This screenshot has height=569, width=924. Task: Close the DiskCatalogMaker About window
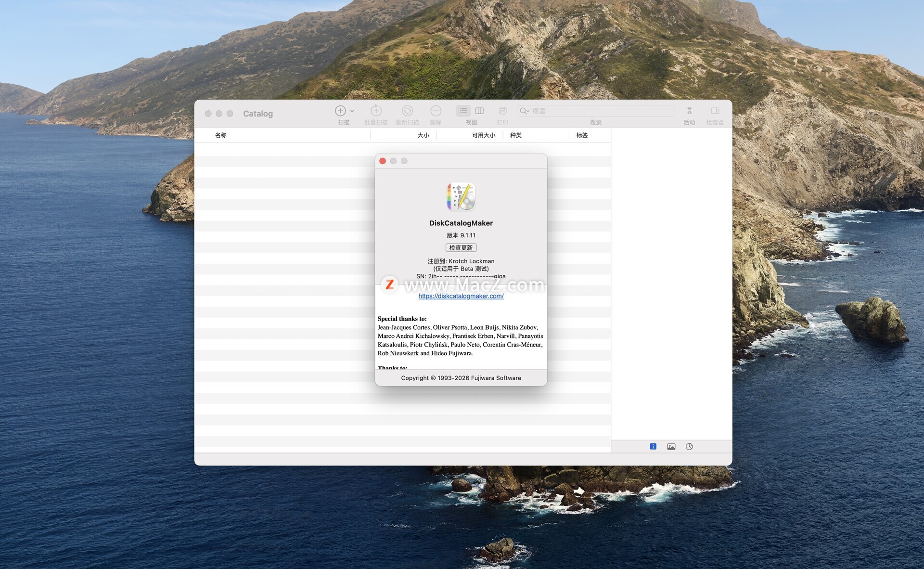(x=383, y=161)
